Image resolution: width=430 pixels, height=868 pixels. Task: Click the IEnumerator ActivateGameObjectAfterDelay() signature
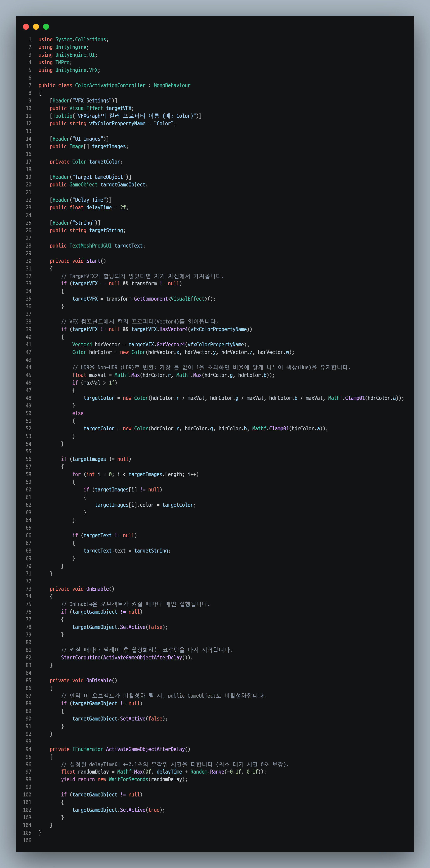[120, 749]
